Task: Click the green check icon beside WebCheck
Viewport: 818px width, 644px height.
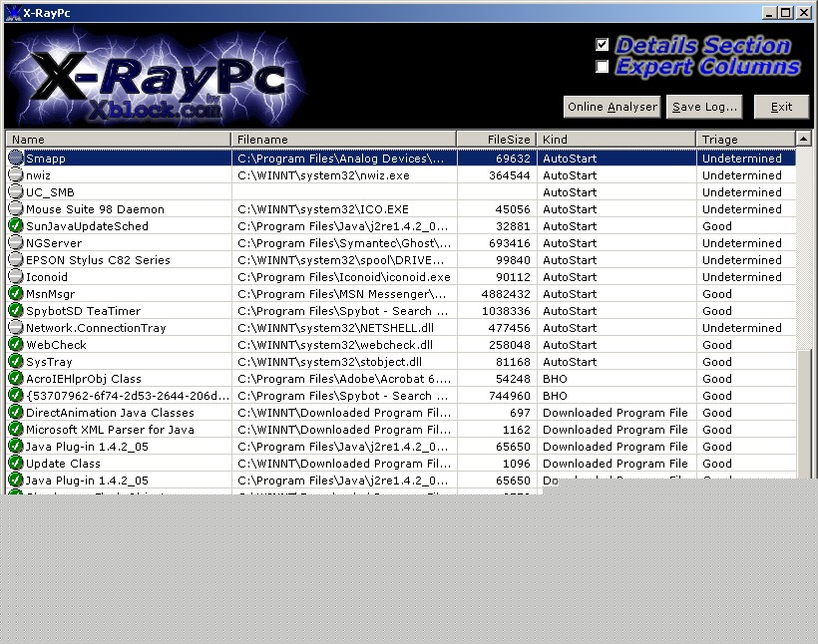Action: pyautogui.click(x=16, y=344)
